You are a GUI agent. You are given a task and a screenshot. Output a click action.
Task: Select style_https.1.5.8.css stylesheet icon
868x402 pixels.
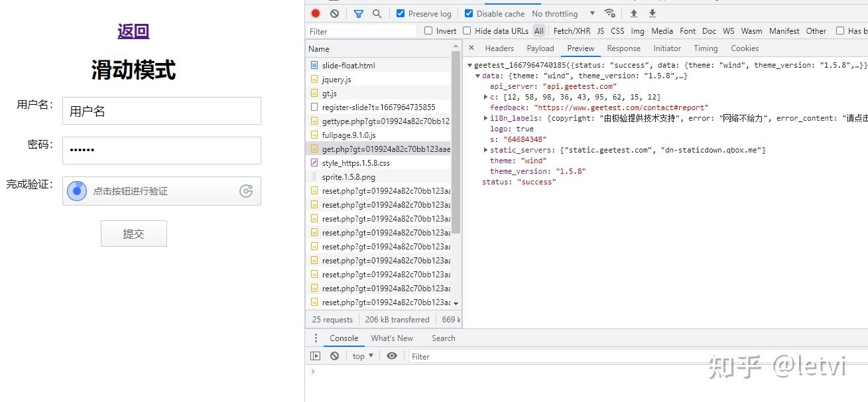pyautogui.click(x=314, y=163)
